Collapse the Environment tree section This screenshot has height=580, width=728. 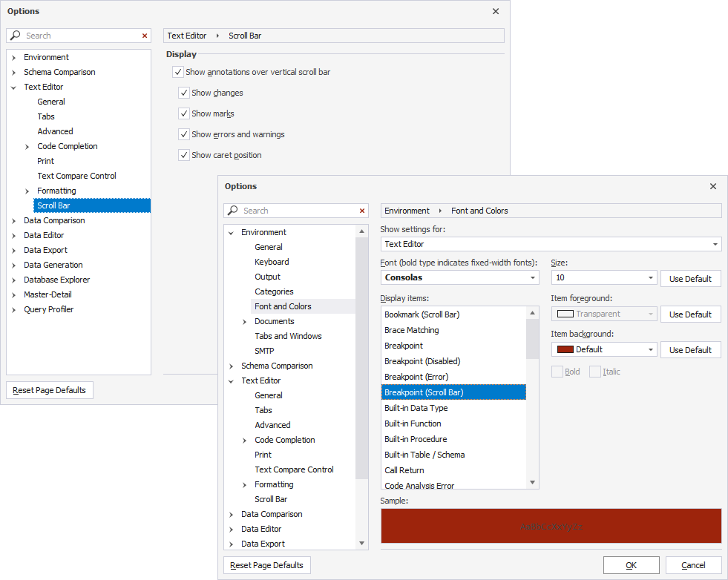[x=232, y=231]
